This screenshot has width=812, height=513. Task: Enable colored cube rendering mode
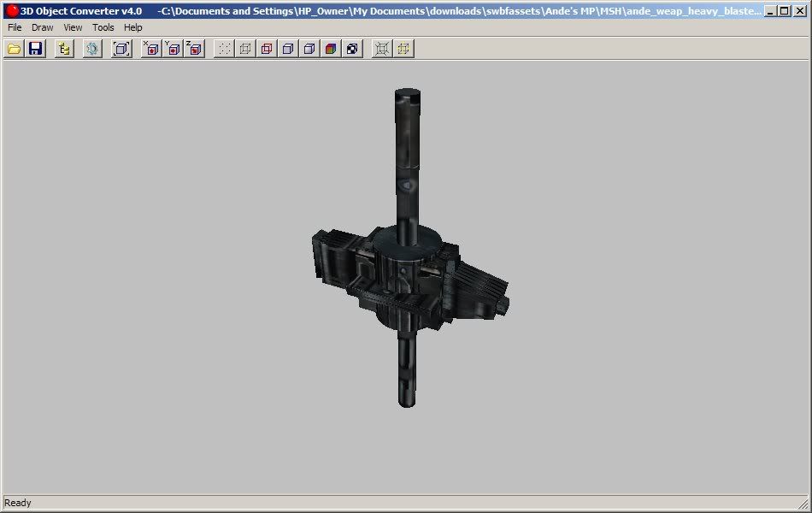331,49
